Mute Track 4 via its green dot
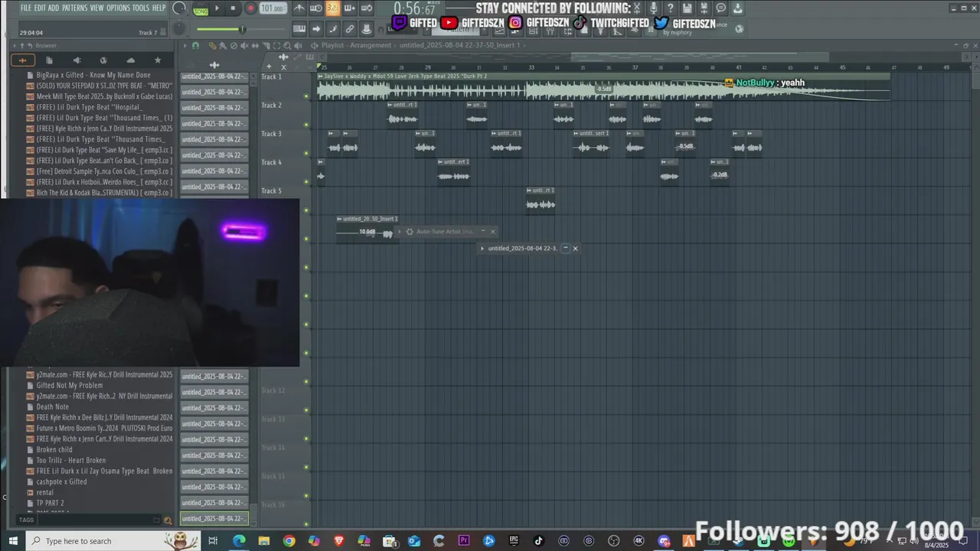Image resolution: width=980 pixels, height=551 pixels. pyautogui.click(x=306, y=182)
